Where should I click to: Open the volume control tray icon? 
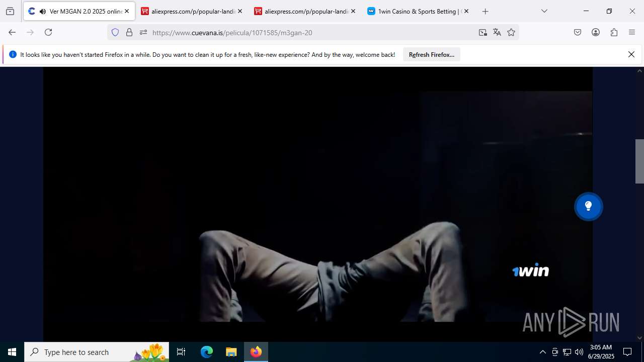coord(579,352)
